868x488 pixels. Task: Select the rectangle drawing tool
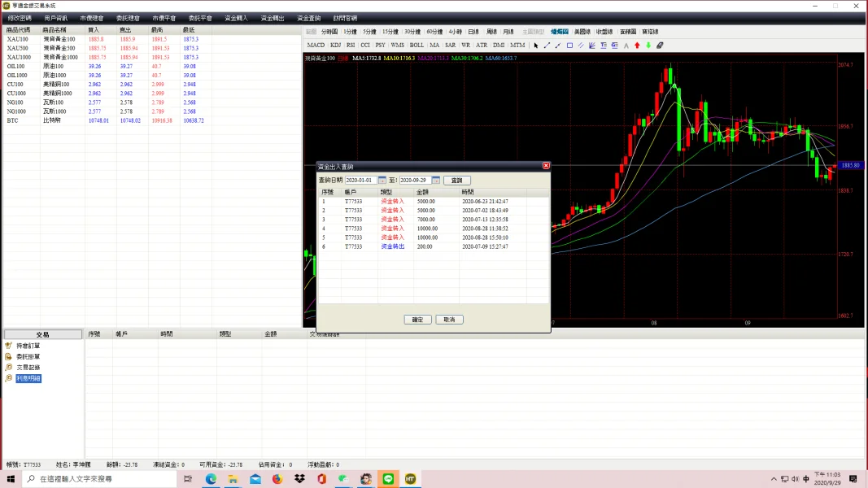tap(569, 46)
